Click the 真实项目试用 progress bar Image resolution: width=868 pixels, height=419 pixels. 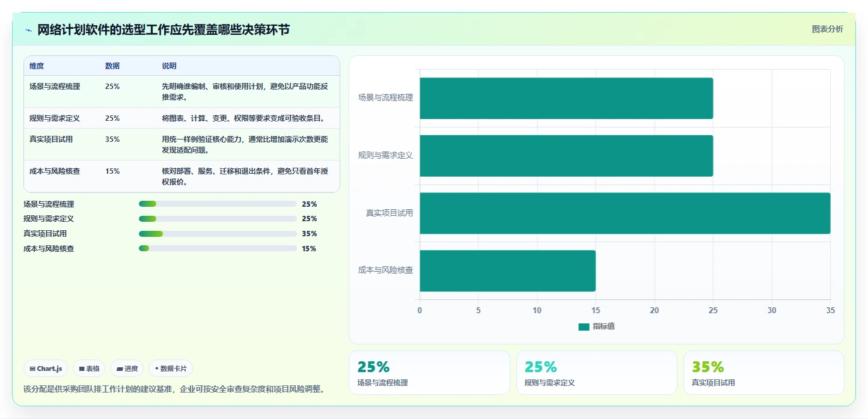pyautogui.click(x=218, y=234)
